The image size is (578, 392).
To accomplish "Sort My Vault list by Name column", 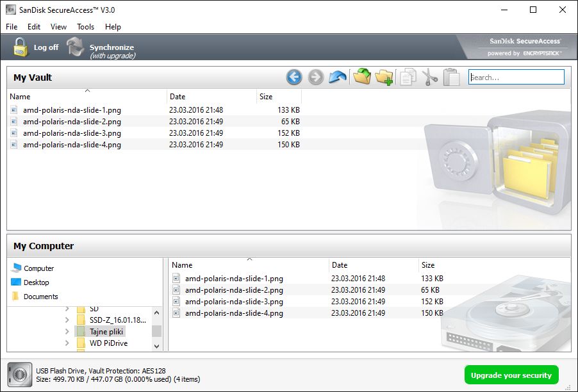I will (87, 96).
